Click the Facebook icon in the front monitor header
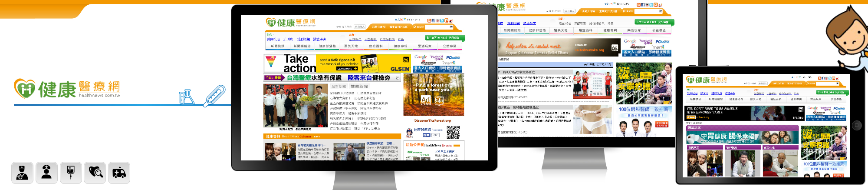The width and height of the screenshot is (868, 190). click(433, 20)
